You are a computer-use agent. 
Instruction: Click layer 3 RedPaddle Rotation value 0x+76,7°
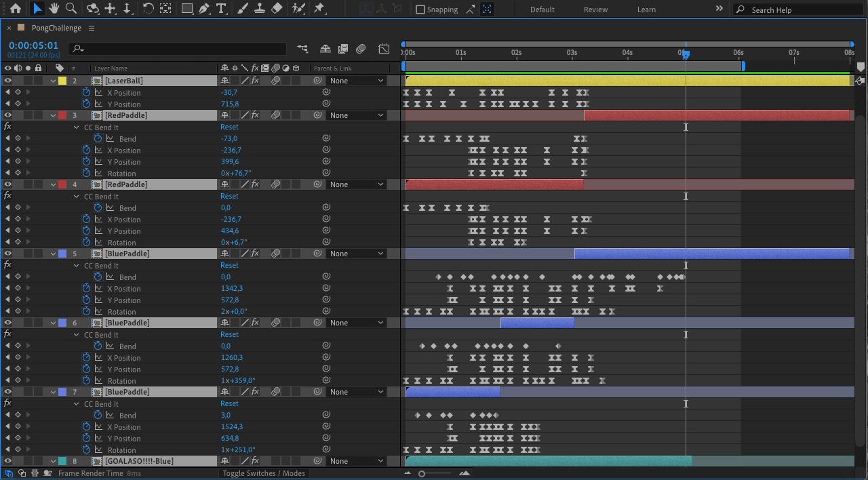[x=236, y=173]
